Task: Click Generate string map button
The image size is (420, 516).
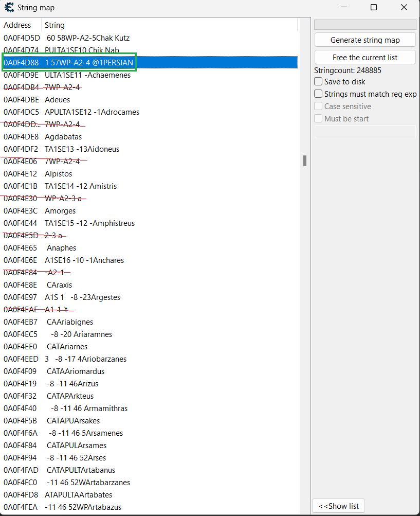Action: tap(365, 40)
